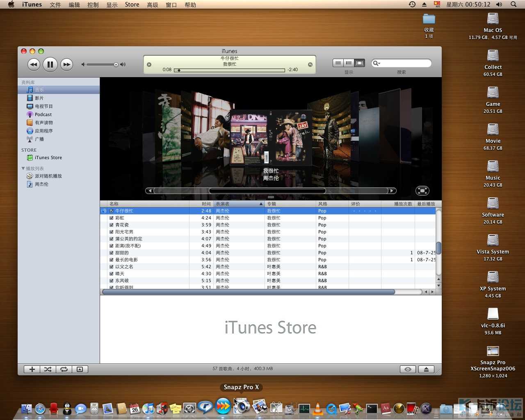The image size is (525, 420).
Task: Pause playback with the pause button
Action: [x=50, y=64]
